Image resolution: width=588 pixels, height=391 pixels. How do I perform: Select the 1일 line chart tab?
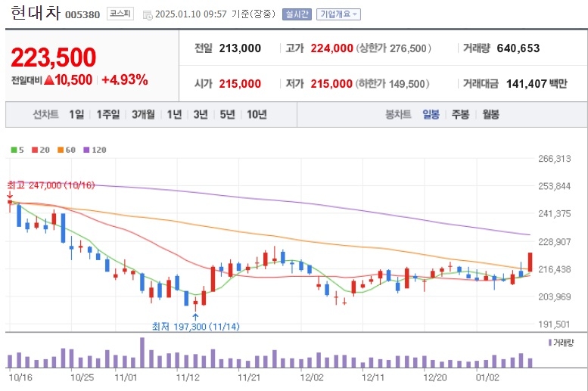click(x=76, y=114)
